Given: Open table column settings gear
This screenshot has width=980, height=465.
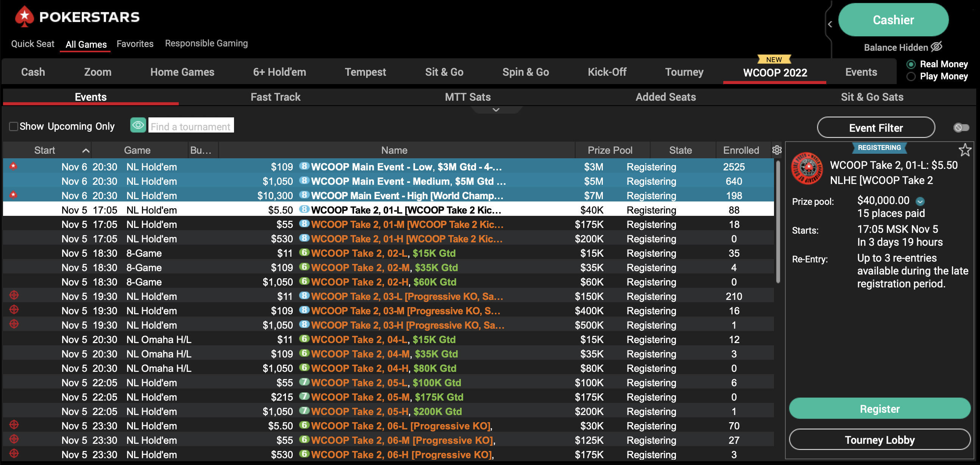Looking at the screenshot, I should click(x=777, y=150).
